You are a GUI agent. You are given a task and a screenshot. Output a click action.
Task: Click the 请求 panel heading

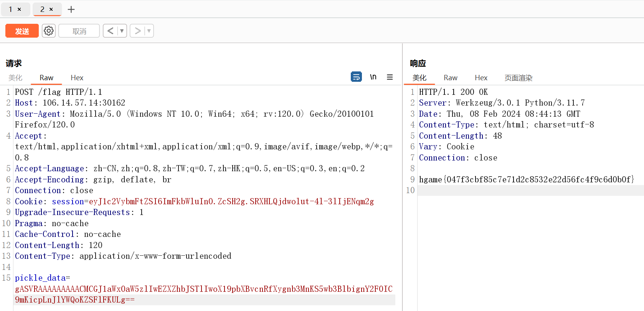14,63
